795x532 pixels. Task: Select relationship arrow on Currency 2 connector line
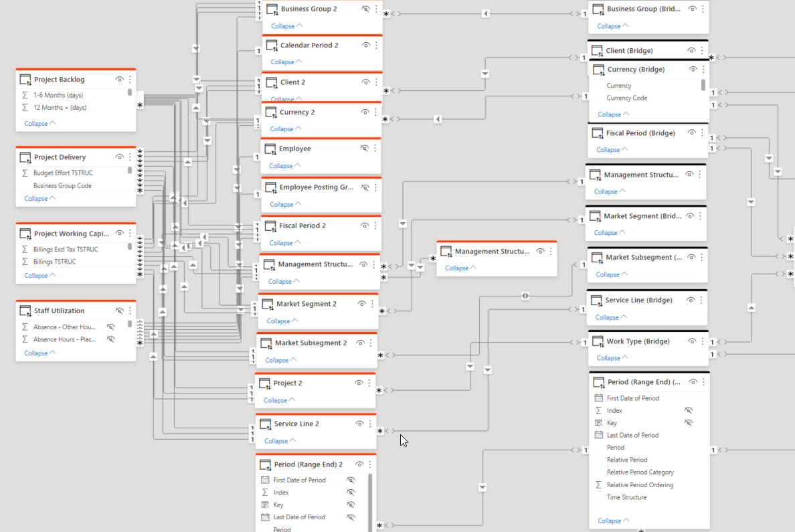click(438, 120)
